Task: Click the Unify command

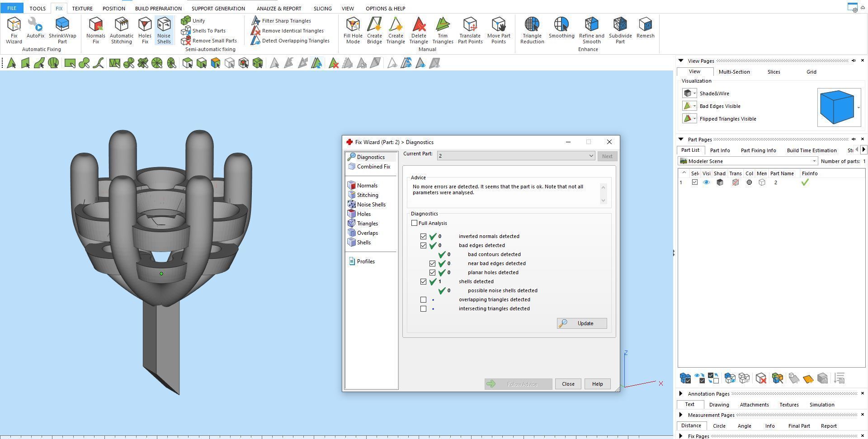Action: tap(193, 21)
